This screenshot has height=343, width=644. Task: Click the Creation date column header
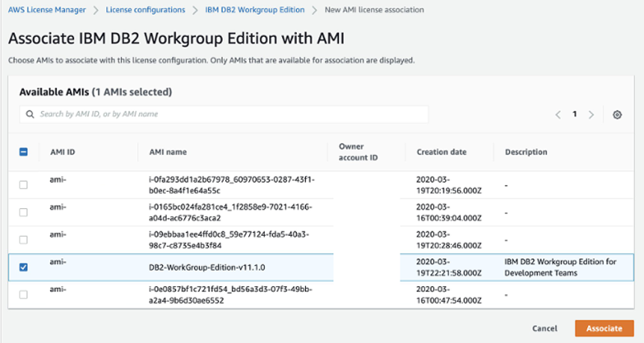(441, 152)
